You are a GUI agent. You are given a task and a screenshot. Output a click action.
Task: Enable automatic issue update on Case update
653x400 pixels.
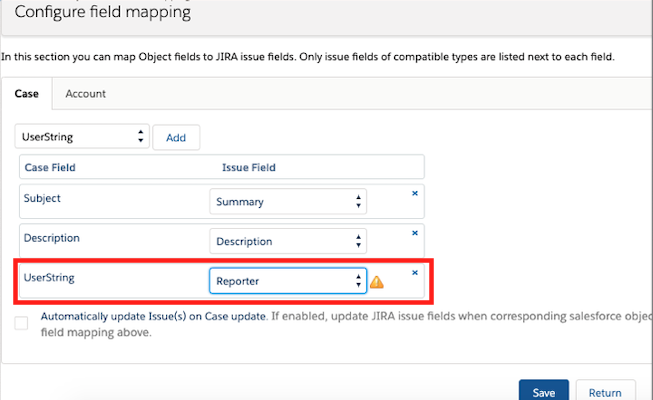22,323
